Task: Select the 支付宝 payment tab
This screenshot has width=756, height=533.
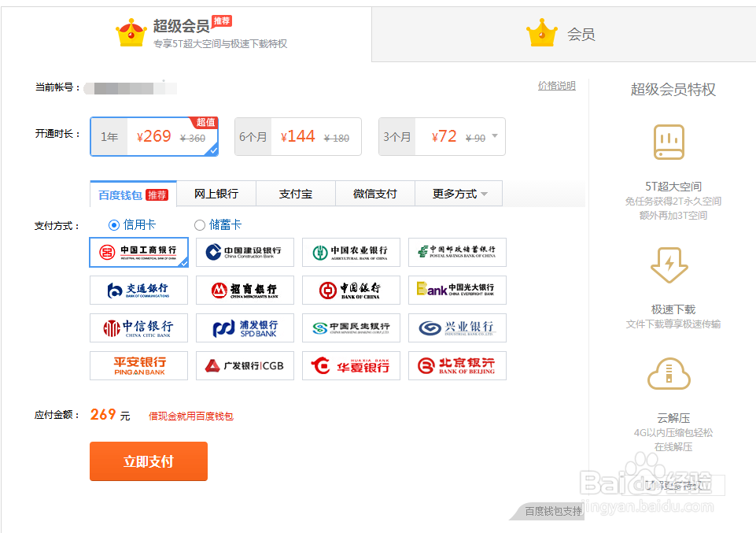Action: coord(296,194)
